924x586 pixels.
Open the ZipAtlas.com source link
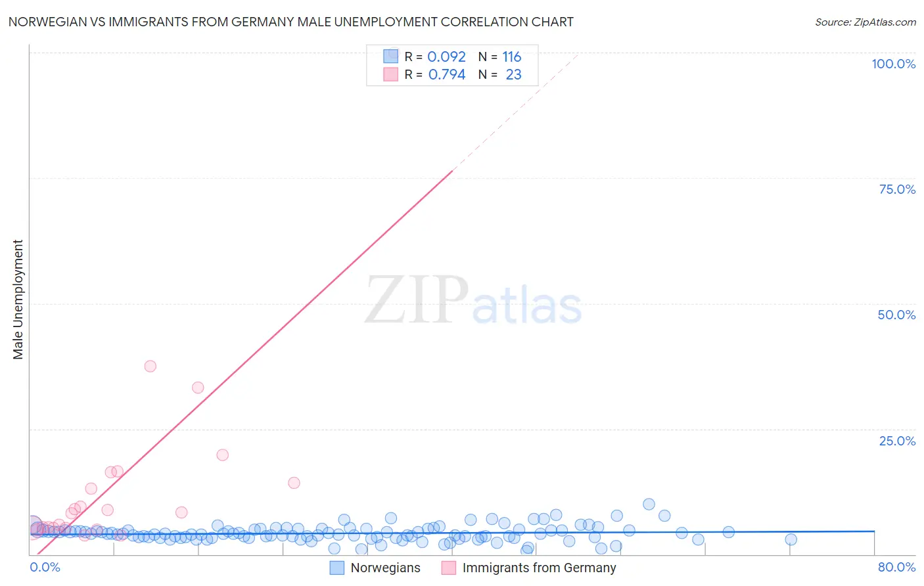click(866, 22)
